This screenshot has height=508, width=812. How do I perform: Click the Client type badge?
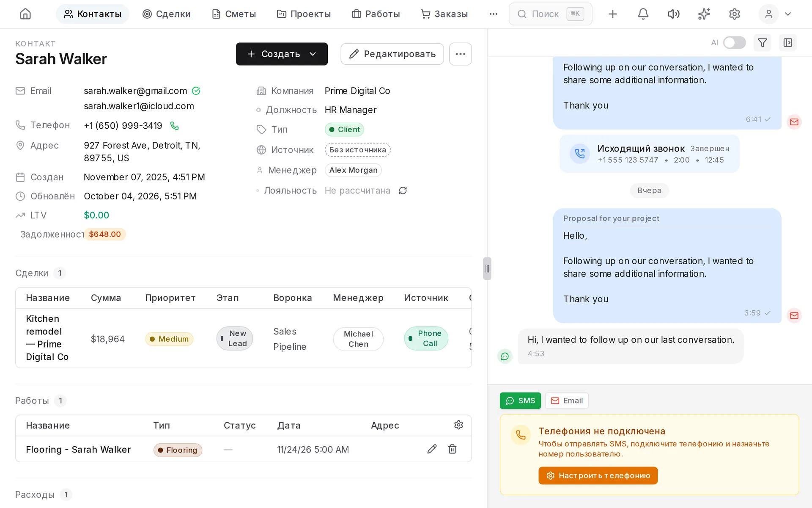(344, 130)
